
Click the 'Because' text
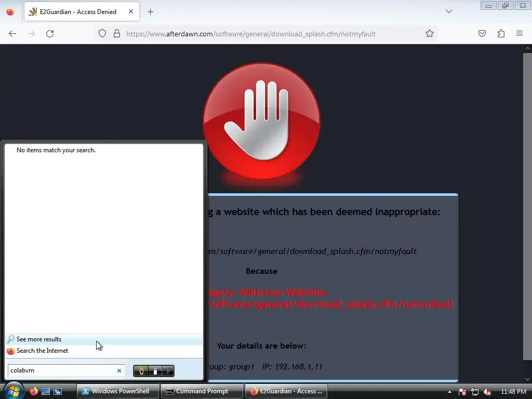261,271
